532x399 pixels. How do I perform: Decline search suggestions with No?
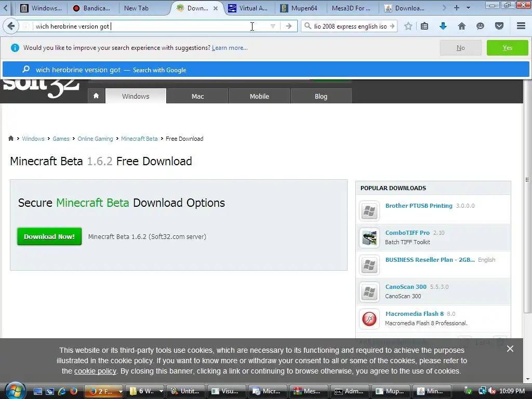click(460, 48)
